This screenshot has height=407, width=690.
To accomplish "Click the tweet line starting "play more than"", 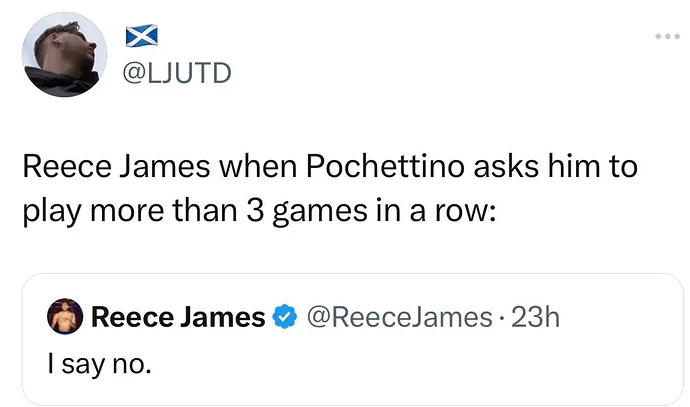I will tap(259, 211).
